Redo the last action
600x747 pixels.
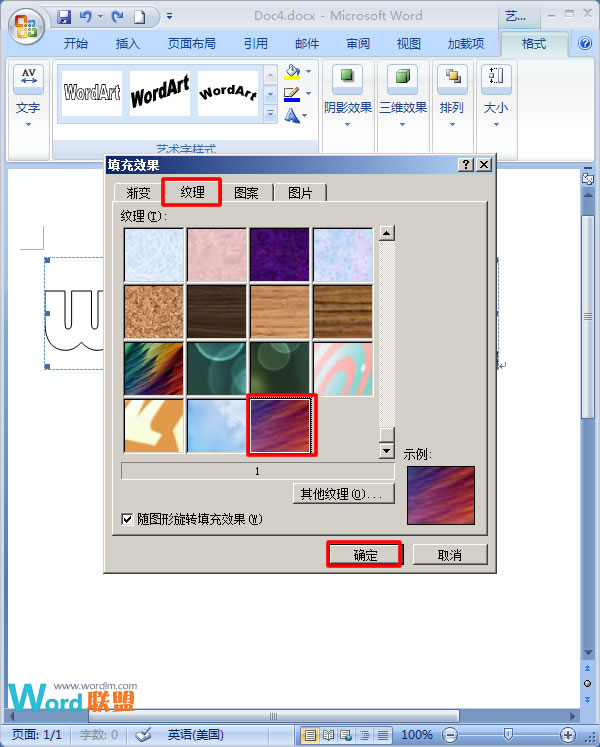click(117, 17)
